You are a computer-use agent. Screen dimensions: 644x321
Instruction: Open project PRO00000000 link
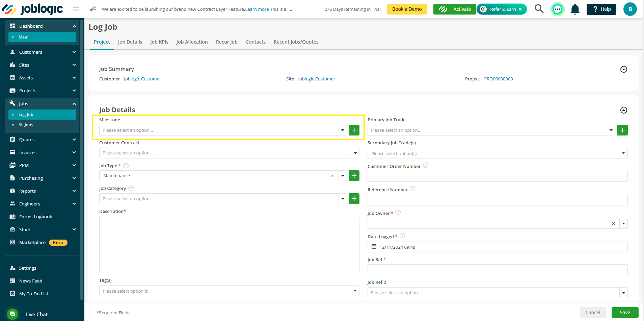tap(499, 79)
